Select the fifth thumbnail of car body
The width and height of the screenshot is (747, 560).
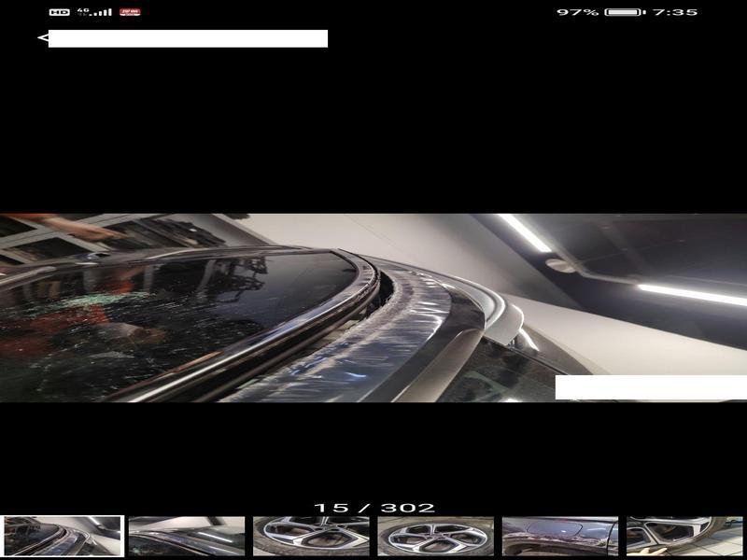pos(560,536)
